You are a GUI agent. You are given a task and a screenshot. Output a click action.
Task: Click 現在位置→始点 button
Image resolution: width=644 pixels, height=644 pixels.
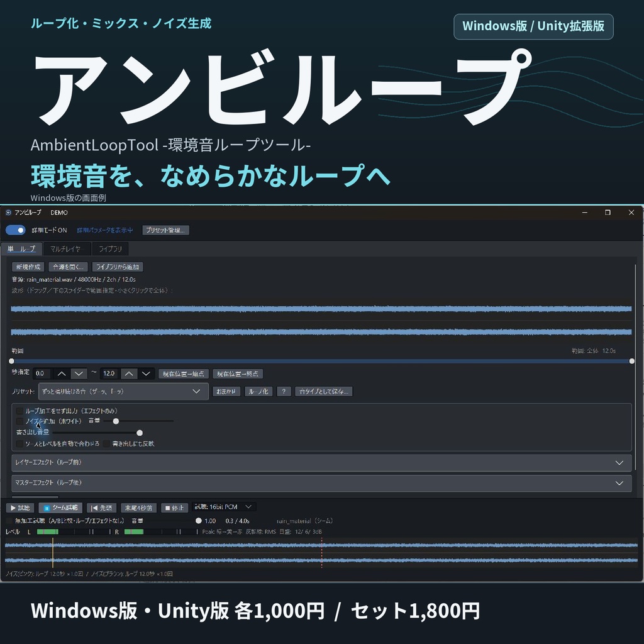pyautogui.click(x=184, y=374)
